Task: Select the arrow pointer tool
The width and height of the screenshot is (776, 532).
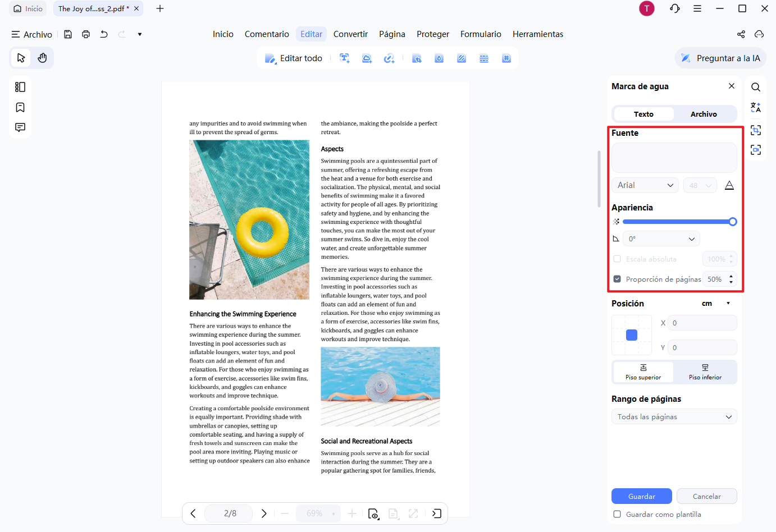Action: [21, 58]
